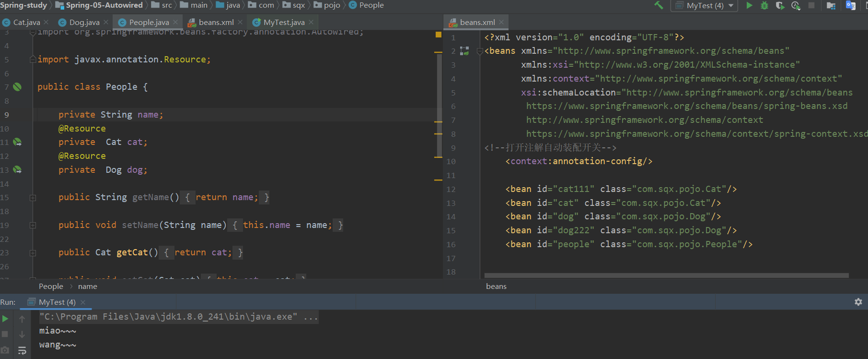This screenshot has height=359, width=868.
Task: Click the gutter icon beside line 13 dog field
Action: [x=17, y=170]
